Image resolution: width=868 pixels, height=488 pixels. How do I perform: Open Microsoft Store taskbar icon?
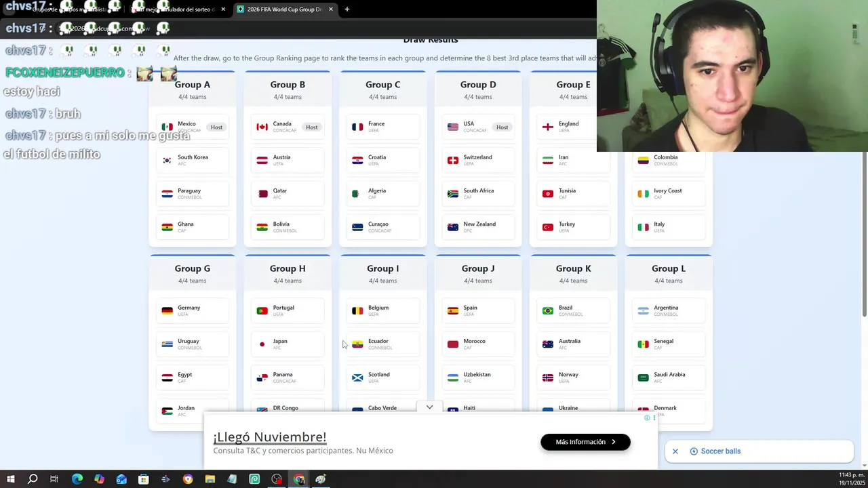(x=143, y=479)
